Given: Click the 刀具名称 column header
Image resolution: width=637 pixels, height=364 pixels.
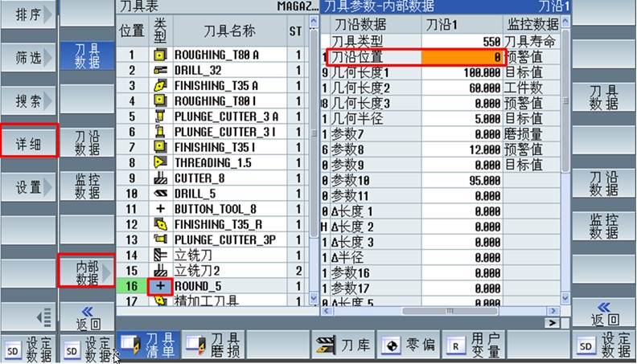Looking at the screenshot, I should (229, 31).
